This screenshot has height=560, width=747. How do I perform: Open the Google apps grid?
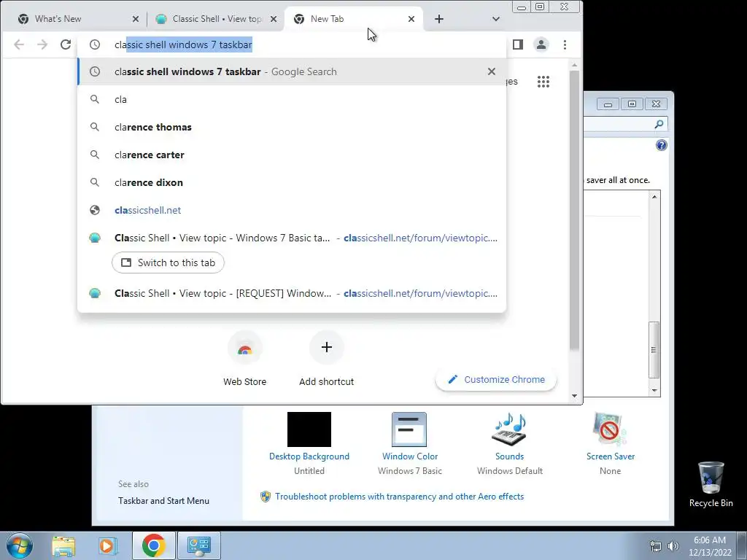point(543,82)
